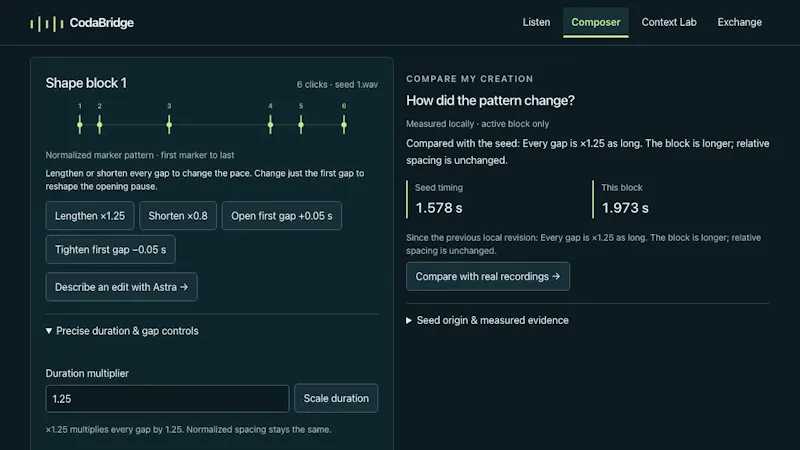This screenshot has height=450, width=800.
Task: Click 'Measured locally · active block only' text
Action: click(x=478, y=124)
